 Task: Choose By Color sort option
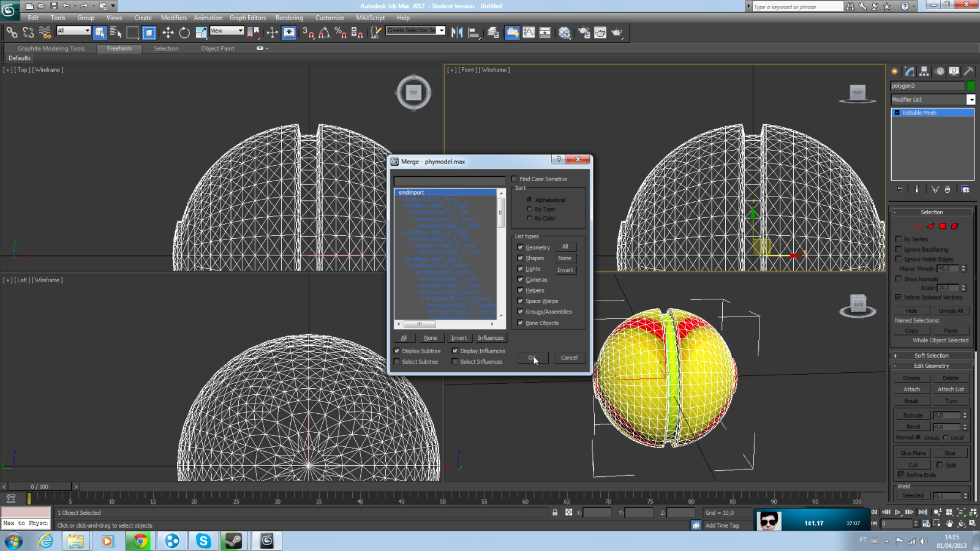click(529, 218)
